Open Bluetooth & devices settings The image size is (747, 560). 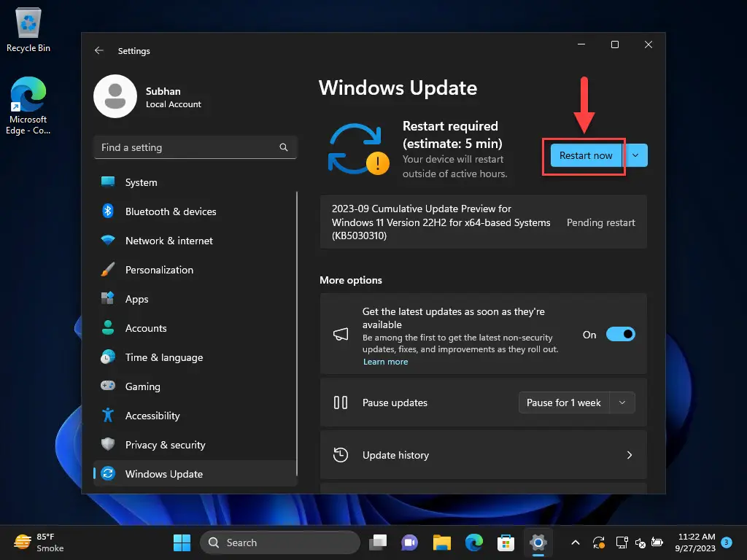pos(196,211)
